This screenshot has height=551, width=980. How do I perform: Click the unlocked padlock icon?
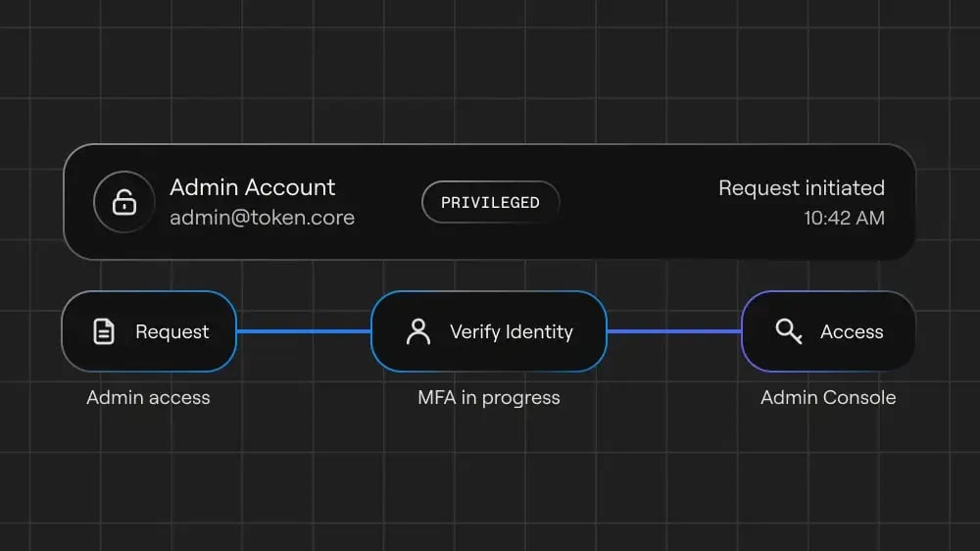click(123, 202)
